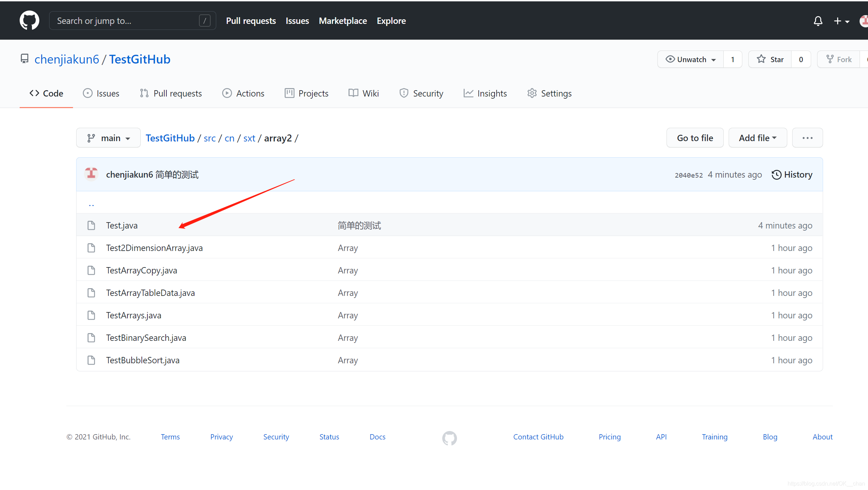Click the file icon for TestArrayTableData.java
Screen dimensions: 868x490
91,293
